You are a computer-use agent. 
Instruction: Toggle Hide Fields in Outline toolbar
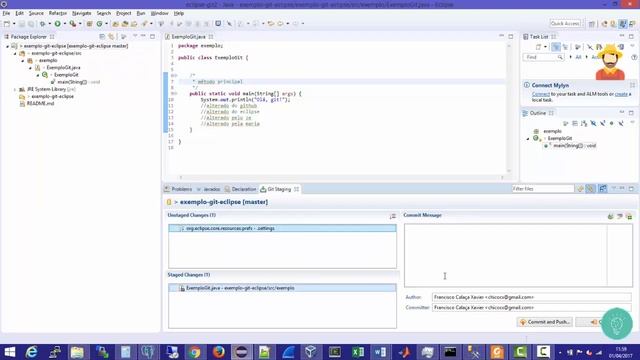pos(593,123)
